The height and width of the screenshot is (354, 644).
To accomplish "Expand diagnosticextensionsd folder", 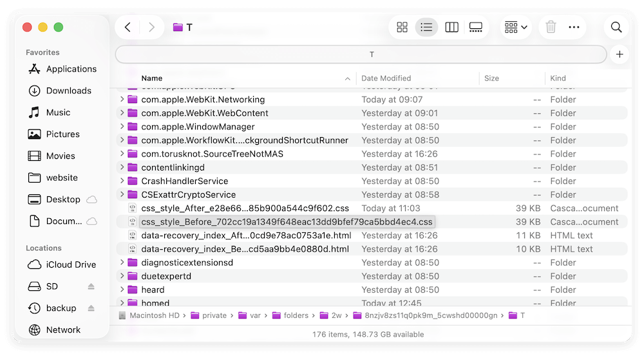I will 122,263.
